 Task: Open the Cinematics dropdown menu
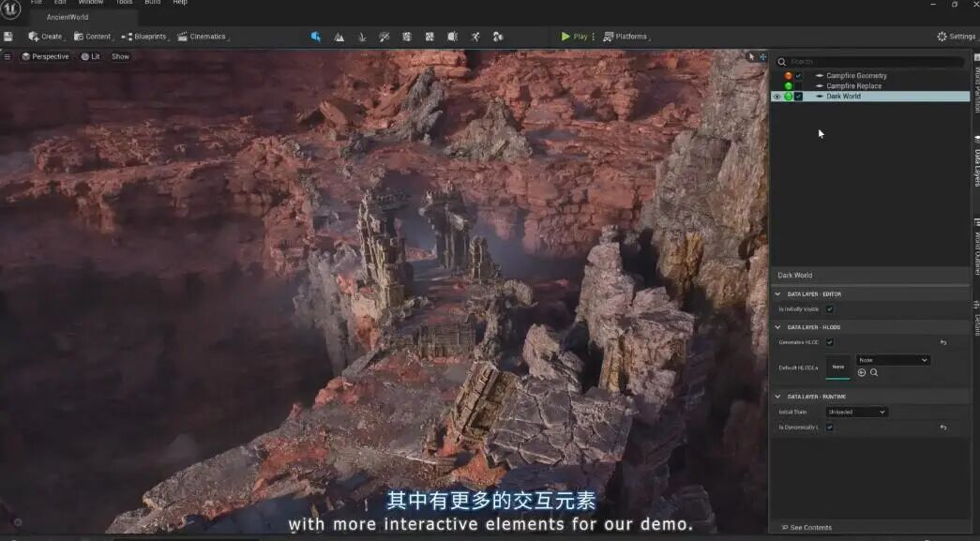pos(202,37)
